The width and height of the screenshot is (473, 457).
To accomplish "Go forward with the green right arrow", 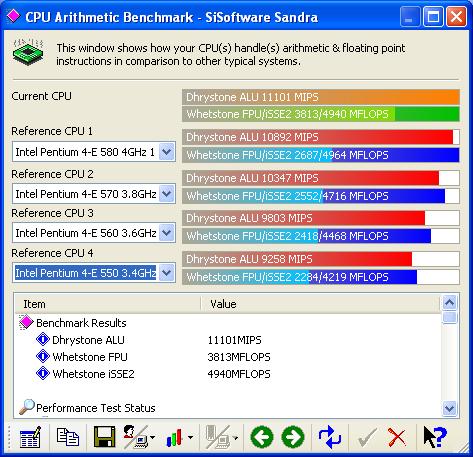I will 293,437.
